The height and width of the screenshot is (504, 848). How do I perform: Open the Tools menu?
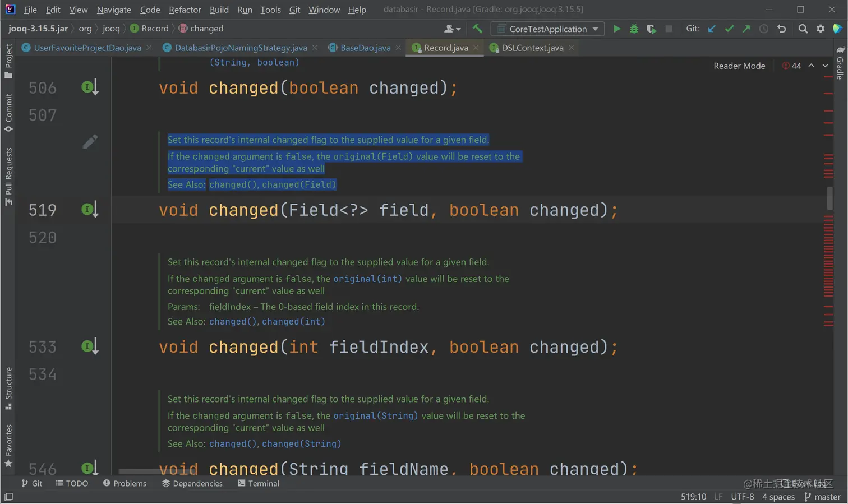[x=270, y=10]
